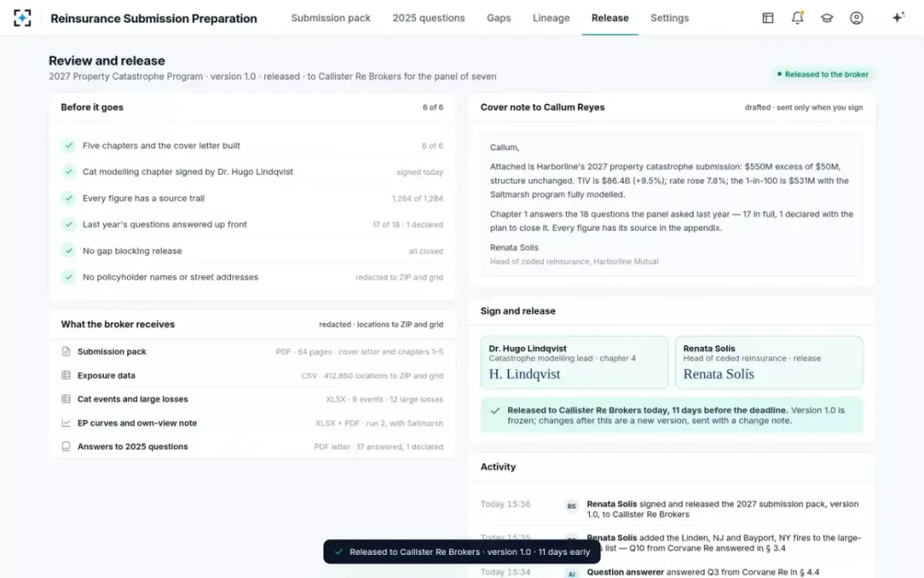Click the 'all closed' gap status
The width and height of the screenshot is (924, 578).
pos(426,251)
